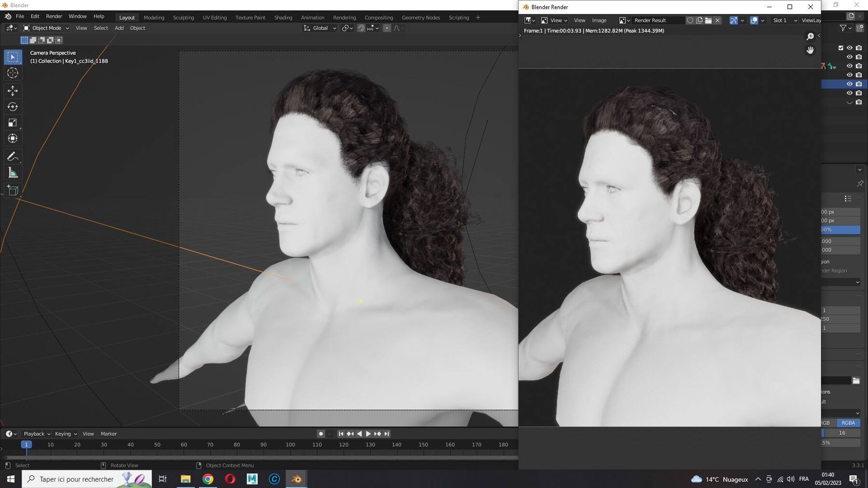This screenshot has height=488, width=868.
Task: Click the compression slider showing 5%
Action: tap(841, 443)
